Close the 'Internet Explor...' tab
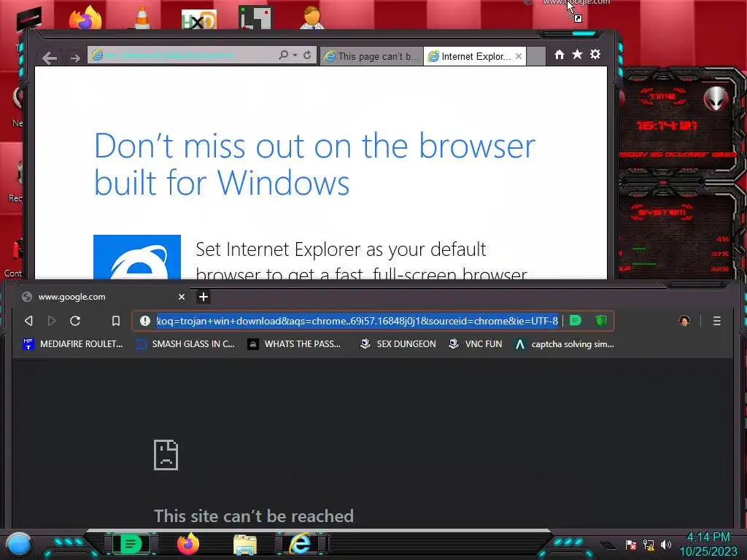Image resolution: width=747 pixels, height=560 pixels. pos(519,56)
